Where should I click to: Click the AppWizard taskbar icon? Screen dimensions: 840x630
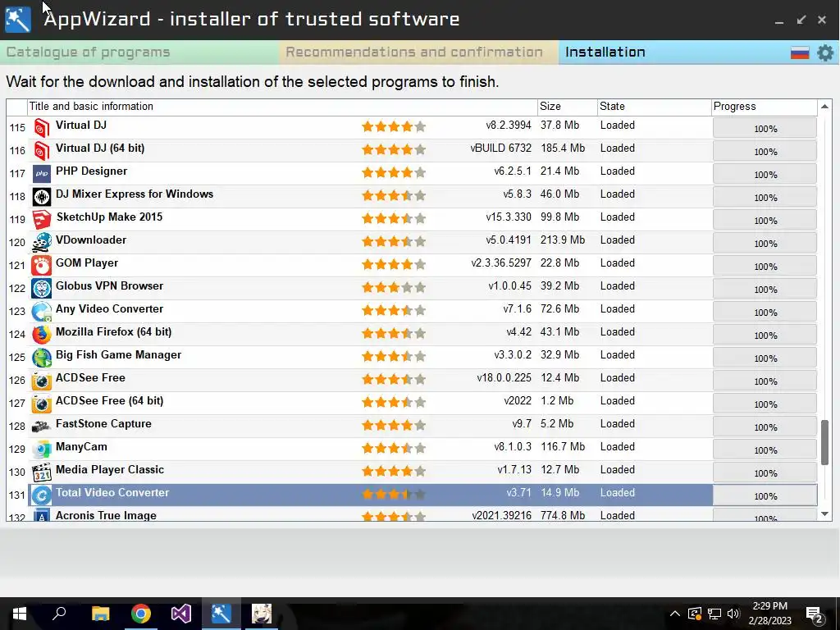pos(221,614)
